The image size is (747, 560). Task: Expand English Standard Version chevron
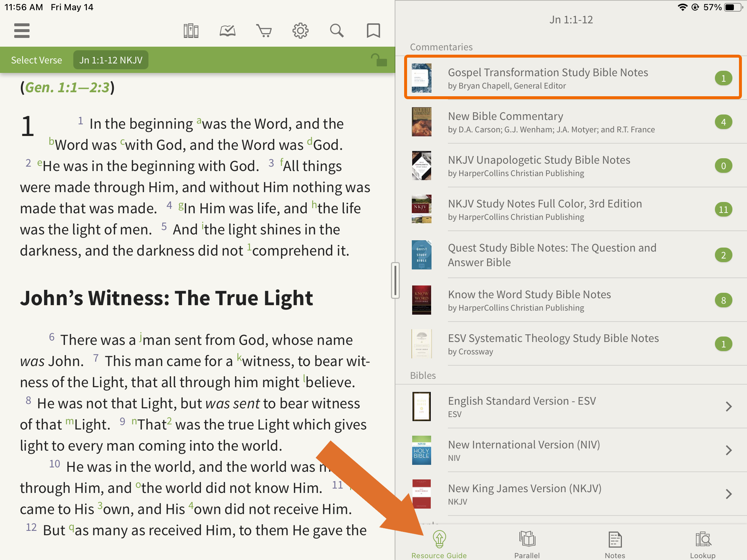point(728,407)
